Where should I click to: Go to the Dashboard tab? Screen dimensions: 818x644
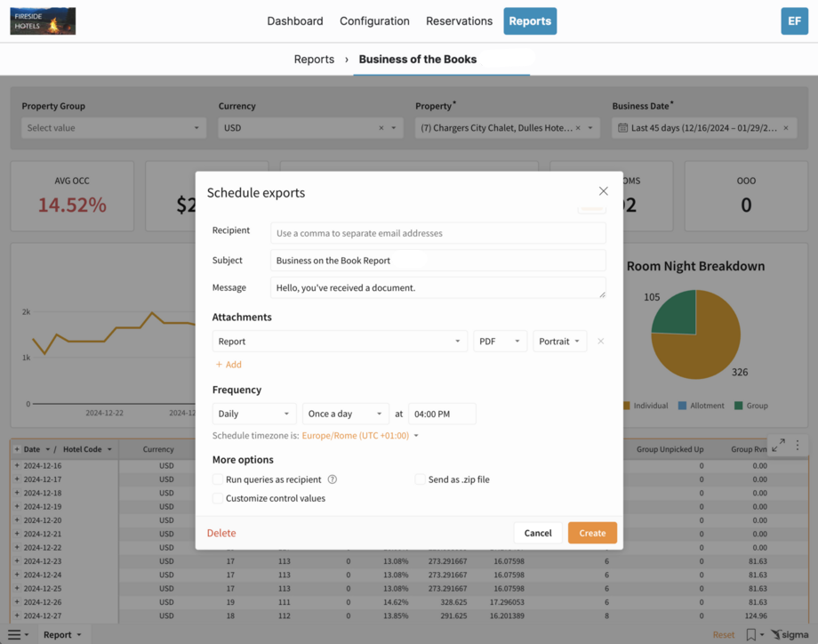coord(295,20)
